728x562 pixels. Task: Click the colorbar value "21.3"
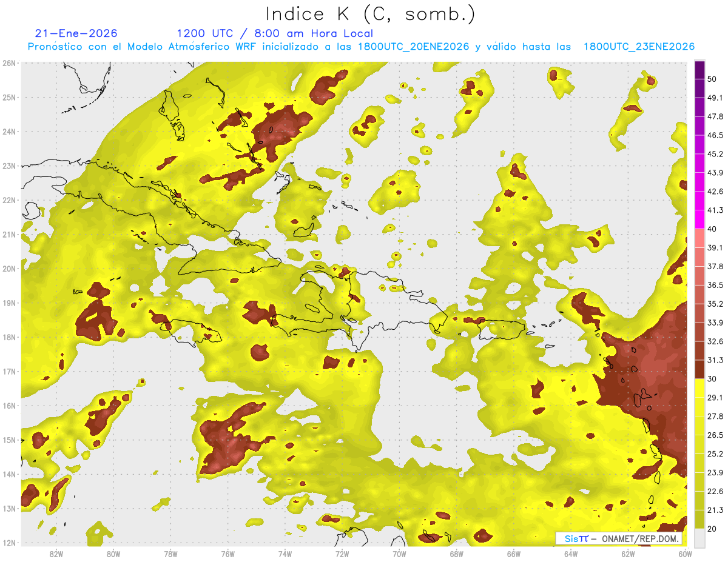tap(715, 510)
